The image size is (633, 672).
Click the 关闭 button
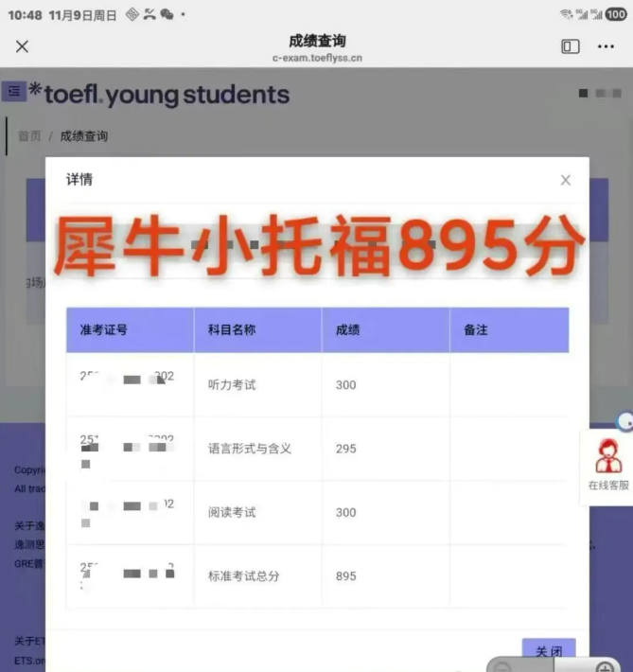tap(549, 652)
